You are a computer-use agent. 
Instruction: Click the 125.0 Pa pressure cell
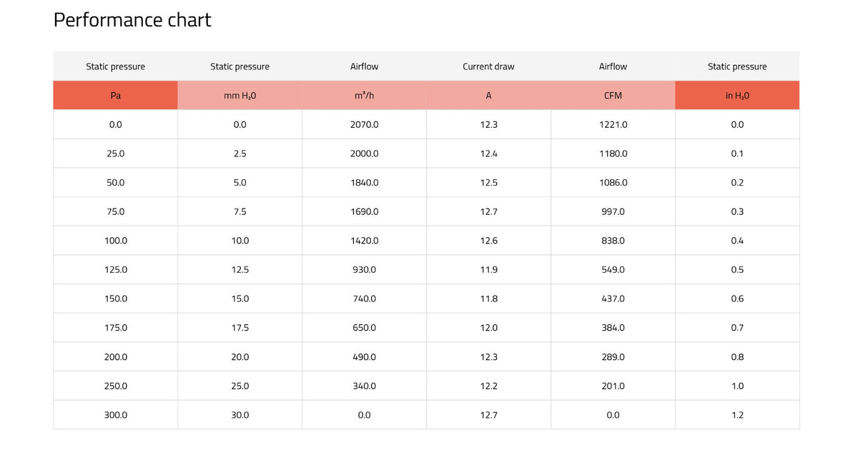[x=116, y=269]
